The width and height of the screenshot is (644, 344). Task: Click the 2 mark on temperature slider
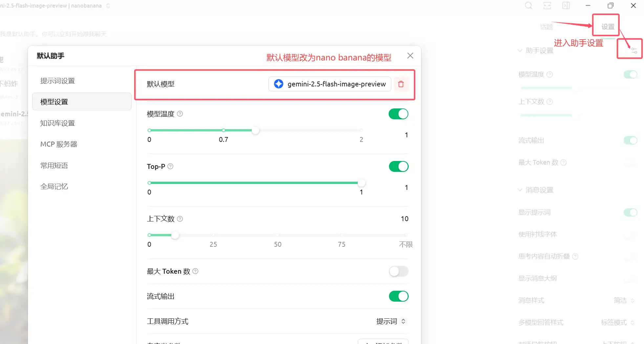tap(361, 140)
